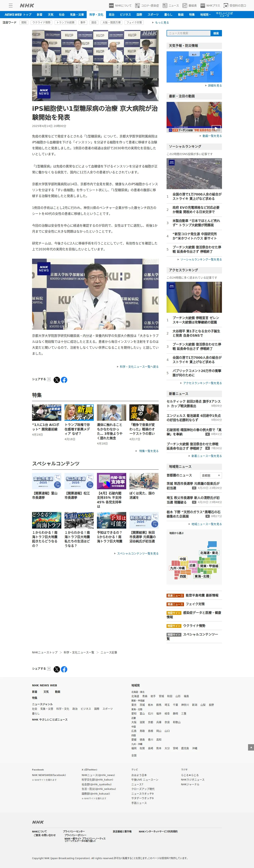
Task: Open 内閣・政党支持率 thumbnail
Action: tap(111, 481)
